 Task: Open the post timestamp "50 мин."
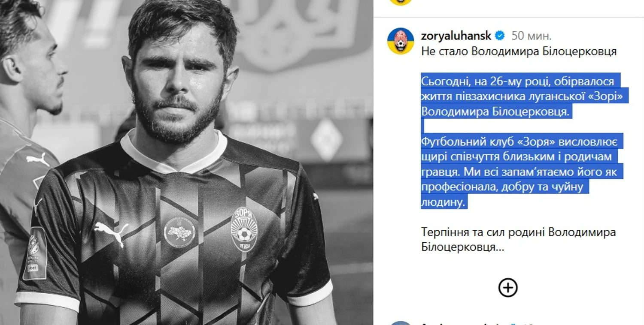click(x=532, y=36)
